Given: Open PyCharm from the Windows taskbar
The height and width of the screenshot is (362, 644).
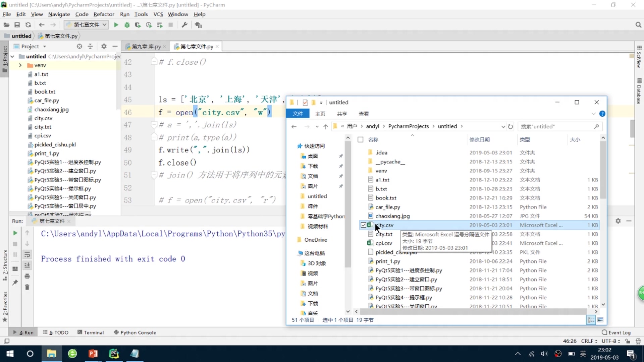Looking at the screenshot, I should tap(114, 354).
